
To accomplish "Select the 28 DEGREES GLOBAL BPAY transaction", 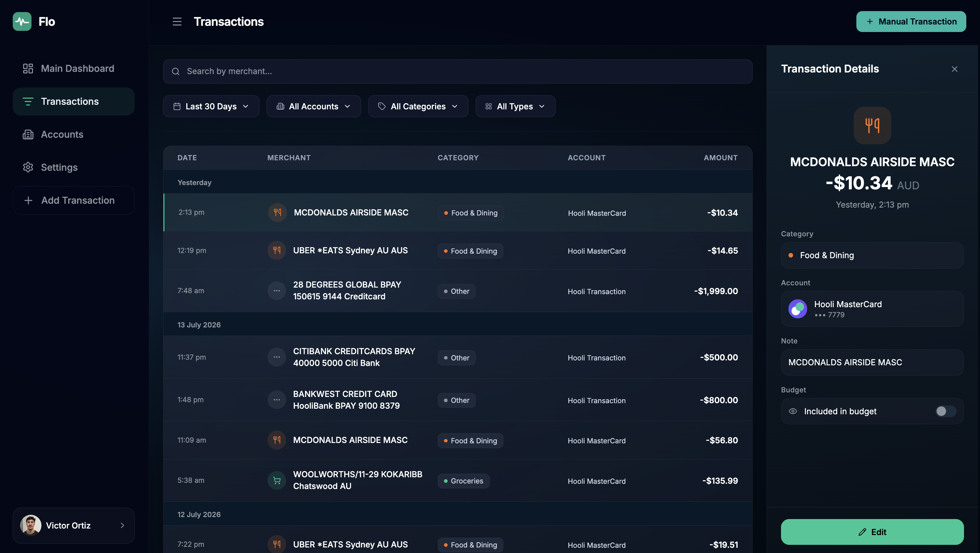I will point(457,291).
